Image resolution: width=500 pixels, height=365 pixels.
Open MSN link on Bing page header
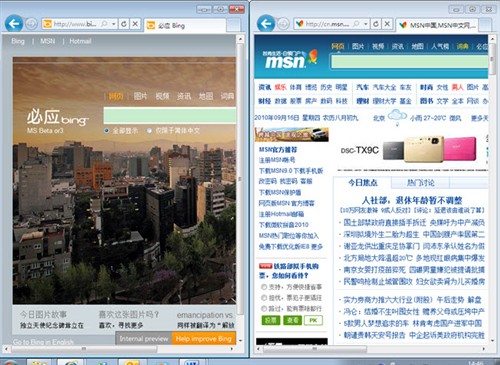pos(48,41)
